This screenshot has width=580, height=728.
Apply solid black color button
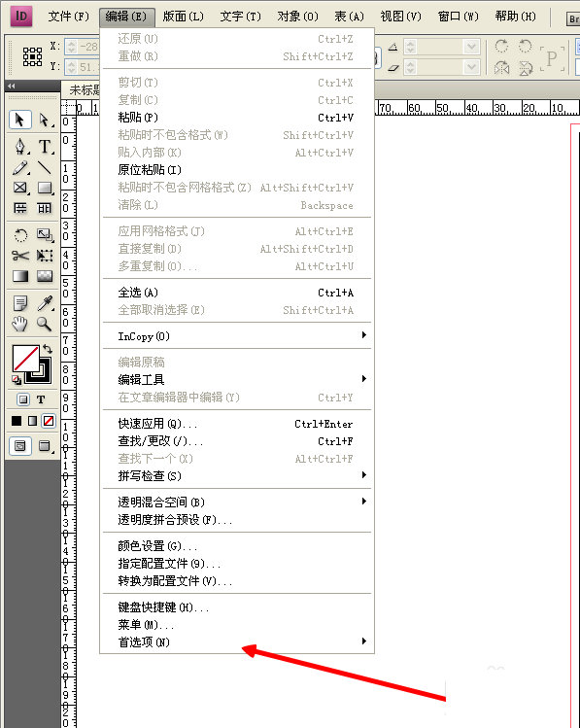(17, 421)
